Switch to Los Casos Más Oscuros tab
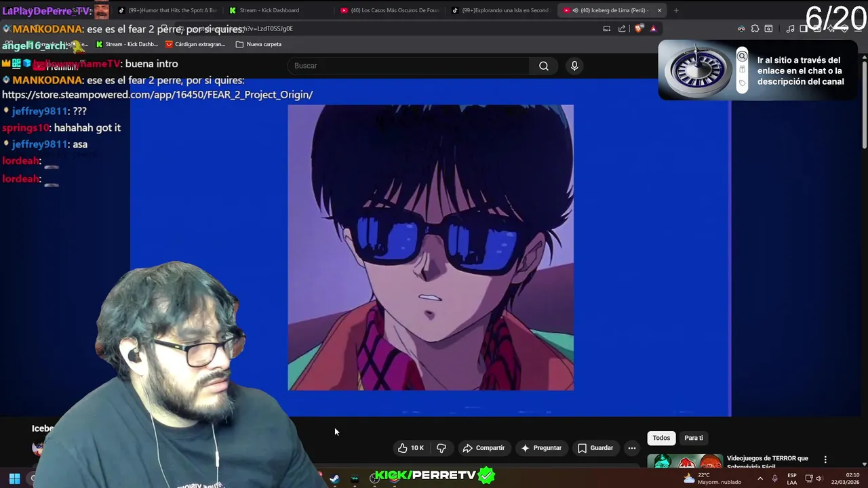Image resolution: width=868 pixels, height=488 pixels. click(x=390, y=10)
